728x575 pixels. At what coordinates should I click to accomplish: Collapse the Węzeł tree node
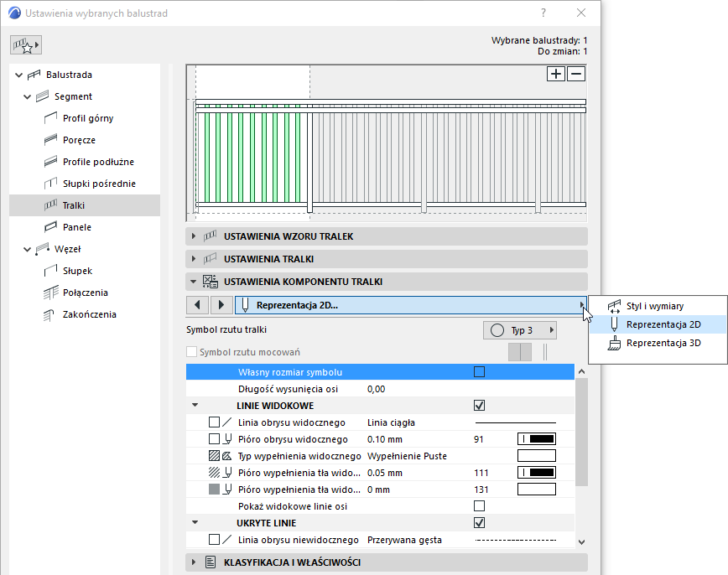(x=28, y=249)
